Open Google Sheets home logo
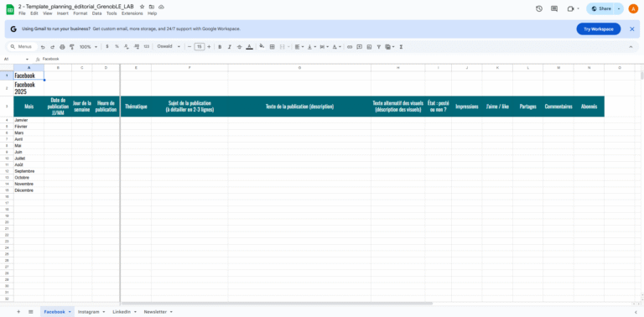 (10, 9)
